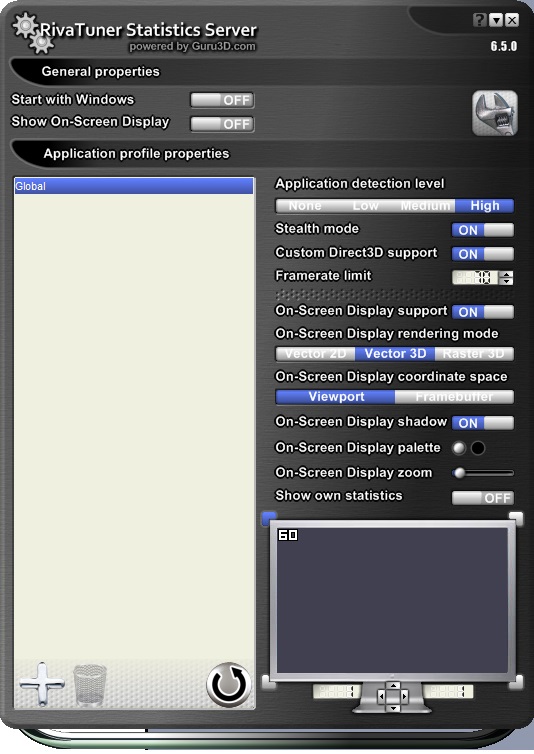The image size is (534, 754).
Task: Toggle On-Screen Display support switch
Action: click(483, 312)
